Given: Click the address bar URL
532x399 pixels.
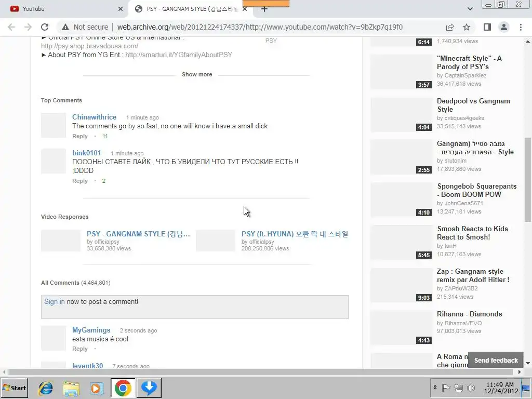Looking at the screenshot, I should point(260,27).
